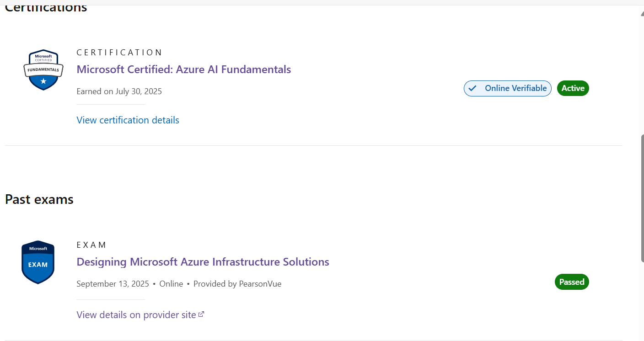The width and height of the screenshot is (644, 341).
Task: Click the Certifications section heading
Action: pos(45,7)
